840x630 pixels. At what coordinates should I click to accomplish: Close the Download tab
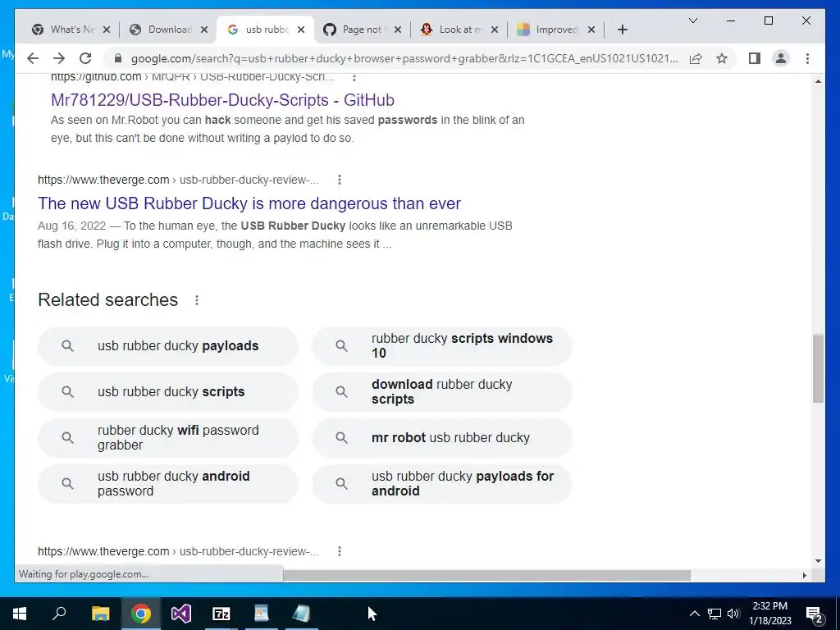(204, 30)
